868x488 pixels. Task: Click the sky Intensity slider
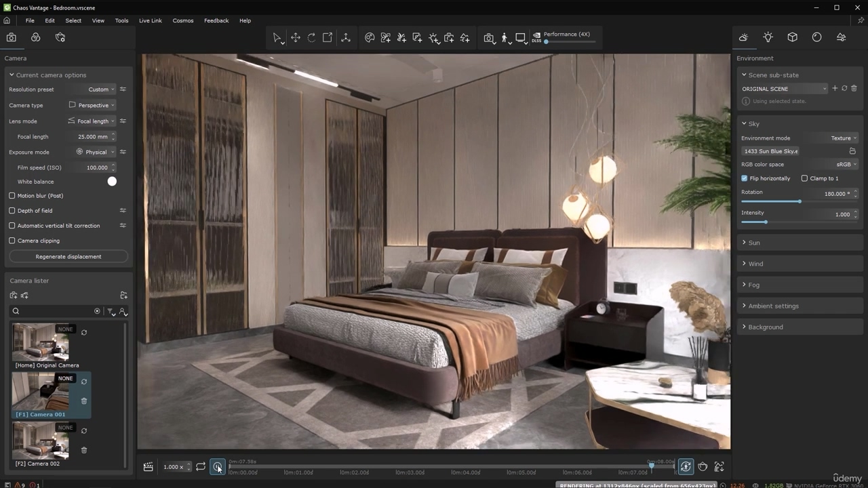[x=766, y=222]
